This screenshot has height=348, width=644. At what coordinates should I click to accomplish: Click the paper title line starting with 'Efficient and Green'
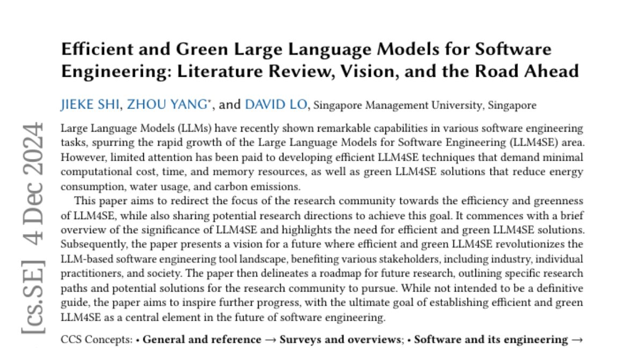[306, 49]
